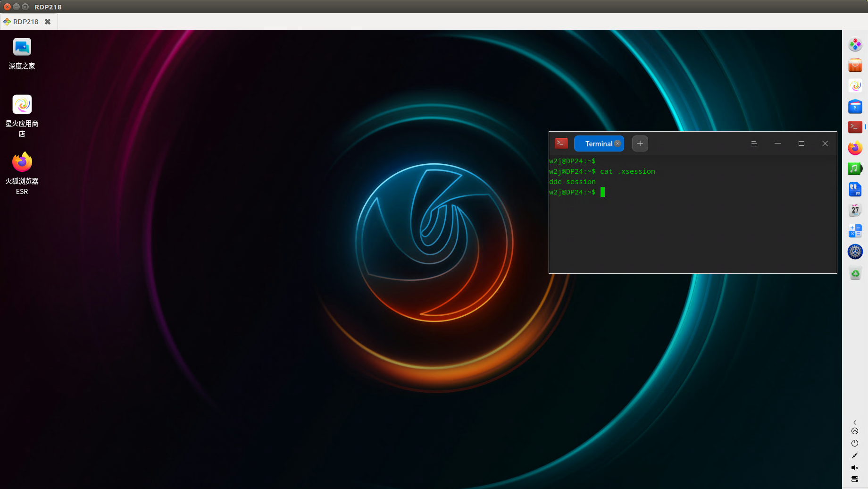Screen dimensions: 868x489
Task: Open the 火狐浏览器 ESR desktop shortcut
Action: point(22,173)
